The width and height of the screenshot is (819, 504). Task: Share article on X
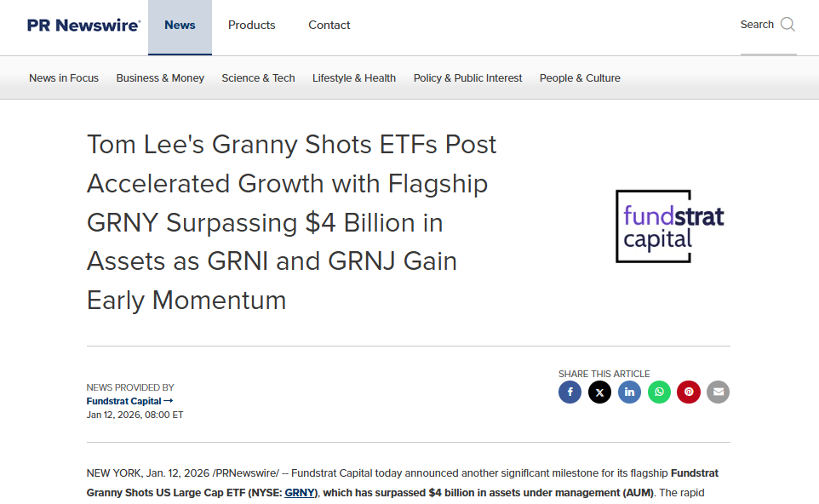(x=599, y=392)
